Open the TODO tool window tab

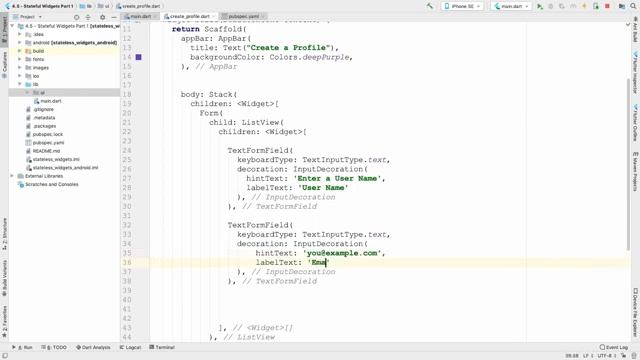pyautogui.click(x=54, y=347)
